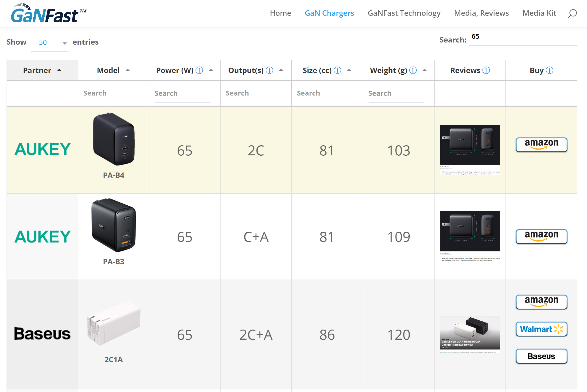Open the site search magnifier icon
The image size is (587, 392).
pyautogui.click(x=572, y=13)
